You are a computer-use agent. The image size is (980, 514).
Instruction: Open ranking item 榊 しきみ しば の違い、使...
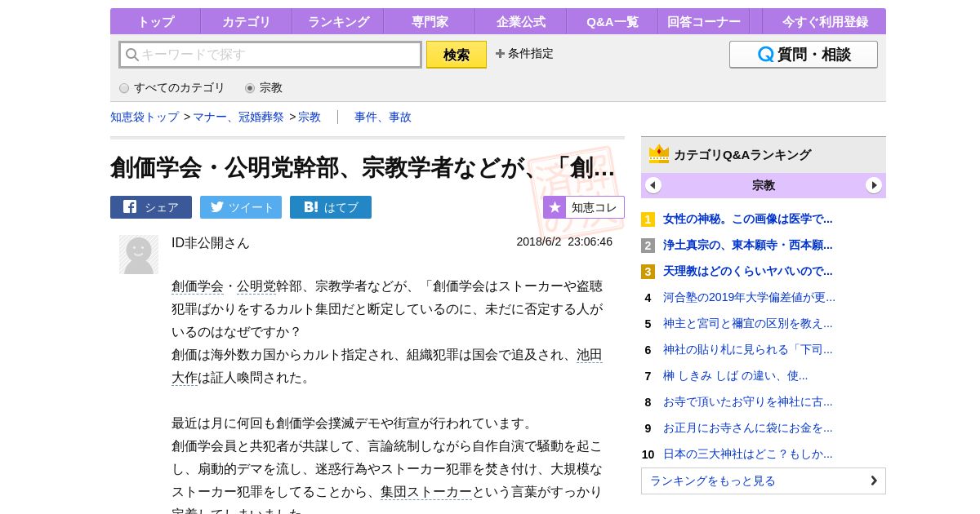pyautogui.click(x=736, y=376)
